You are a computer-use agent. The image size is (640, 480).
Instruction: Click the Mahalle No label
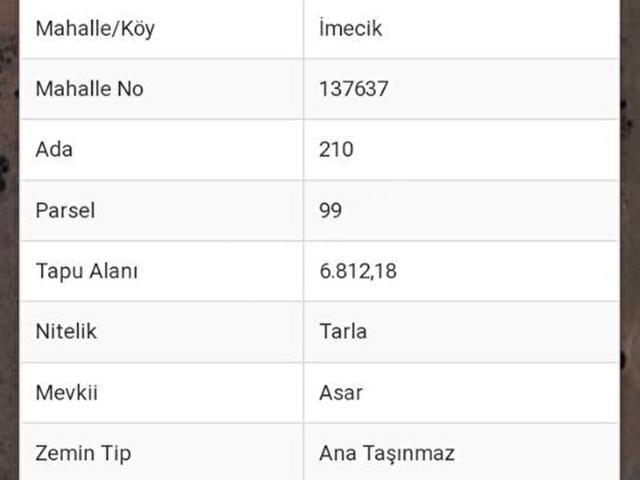pyautogui.click(x=89, y=89)
